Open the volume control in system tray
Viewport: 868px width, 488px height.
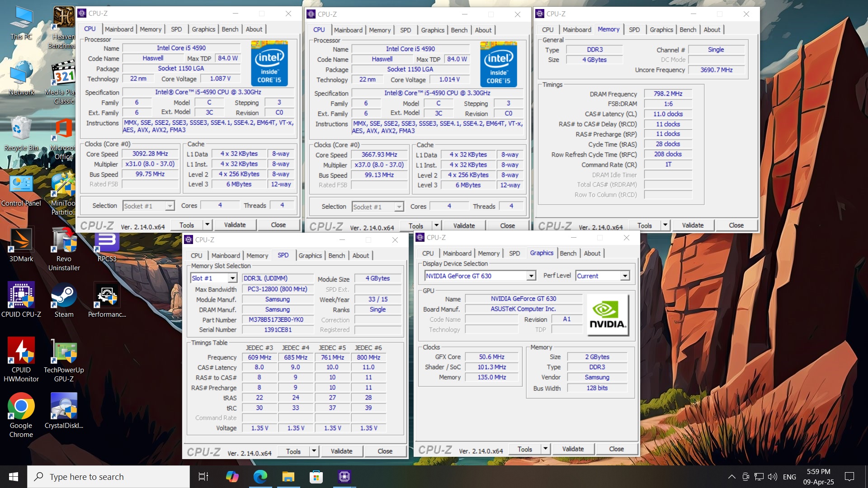[x=773, y=477]
